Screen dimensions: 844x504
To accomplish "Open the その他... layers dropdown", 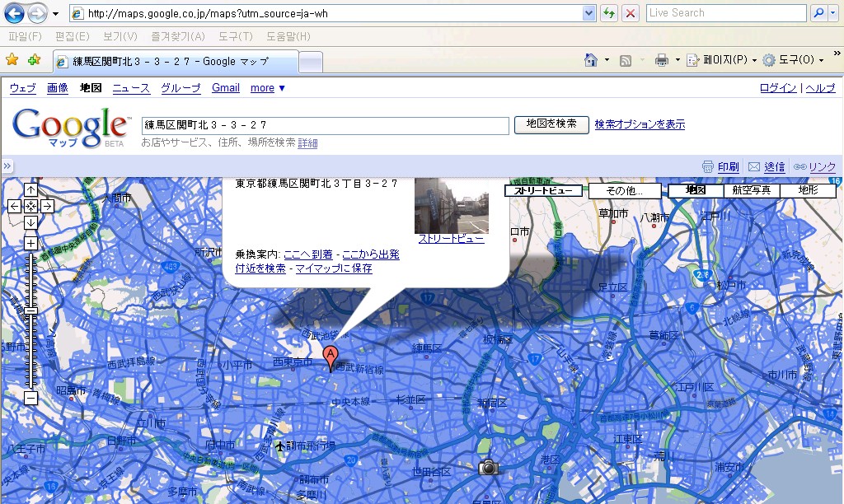I will (624, 190).
